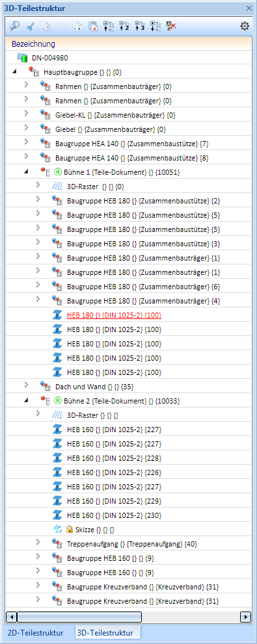Select 'HEB 160 {} {DIN 1025-2} {226}' row
This screenshot has height=644, width=257.
(115, 472)
